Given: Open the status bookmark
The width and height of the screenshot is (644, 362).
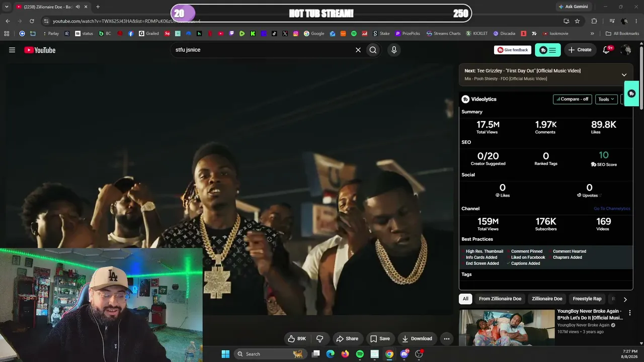Looking at the screenshot, I should [x=84, y=34].
